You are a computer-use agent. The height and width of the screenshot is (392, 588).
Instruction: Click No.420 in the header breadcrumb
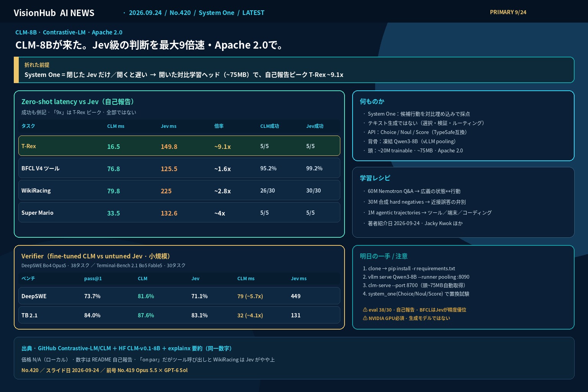(x=180, y=13)
